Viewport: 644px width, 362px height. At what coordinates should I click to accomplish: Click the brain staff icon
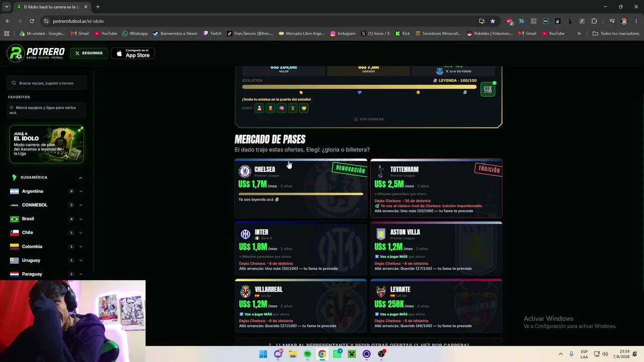(x=282, y=108)
